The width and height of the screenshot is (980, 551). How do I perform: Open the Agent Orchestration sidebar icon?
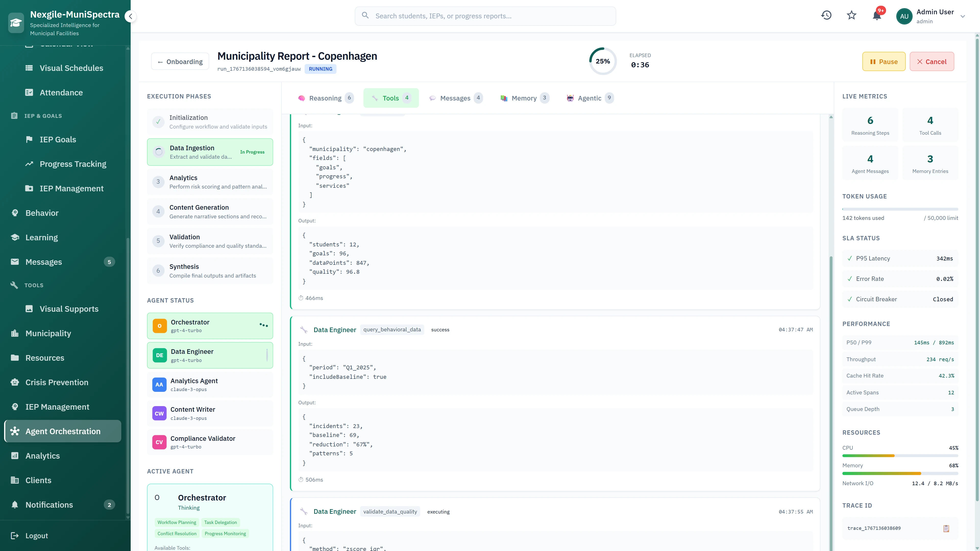pyautogui.click(x=15, y=431)
